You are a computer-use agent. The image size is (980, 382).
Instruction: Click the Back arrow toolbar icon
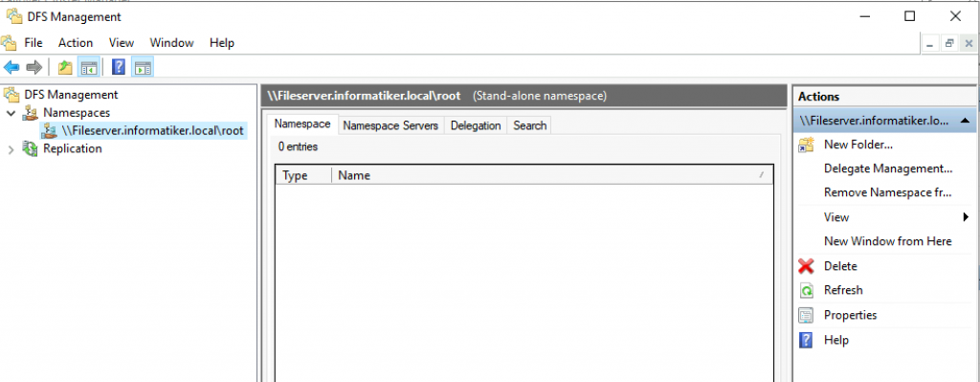tap(11, 67)
